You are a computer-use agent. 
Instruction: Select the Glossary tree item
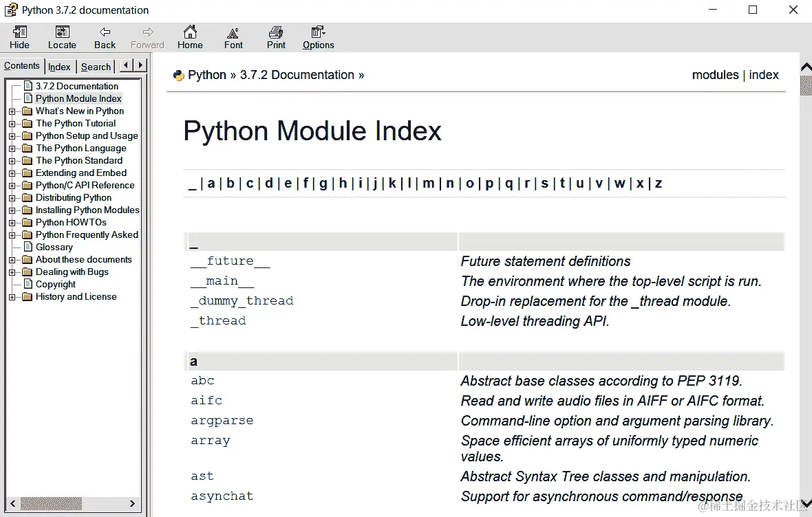[x=54, y=247]
